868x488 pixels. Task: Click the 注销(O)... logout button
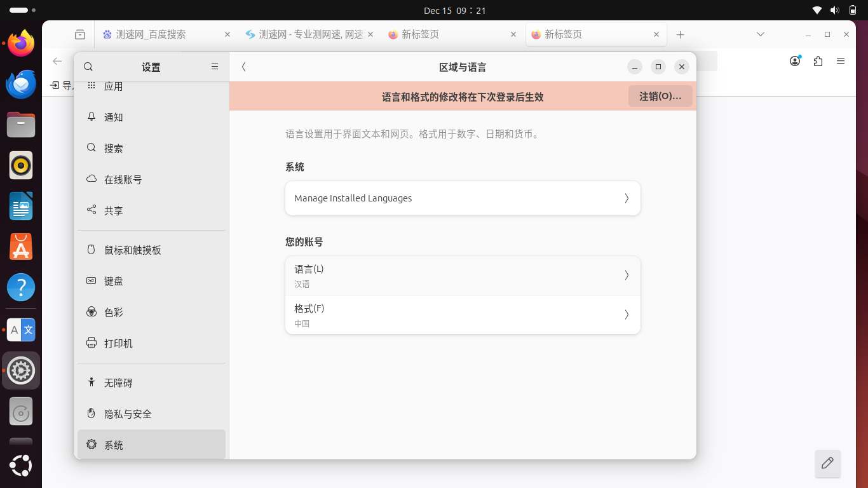pyautogui.click(x=660, y=97)
